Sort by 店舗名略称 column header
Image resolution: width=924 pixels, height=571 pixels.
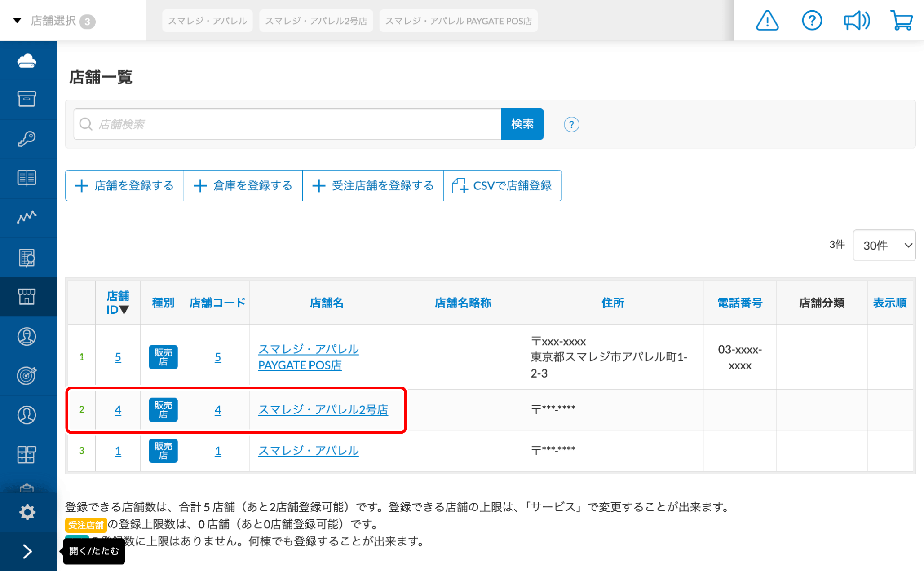[463, 303]
